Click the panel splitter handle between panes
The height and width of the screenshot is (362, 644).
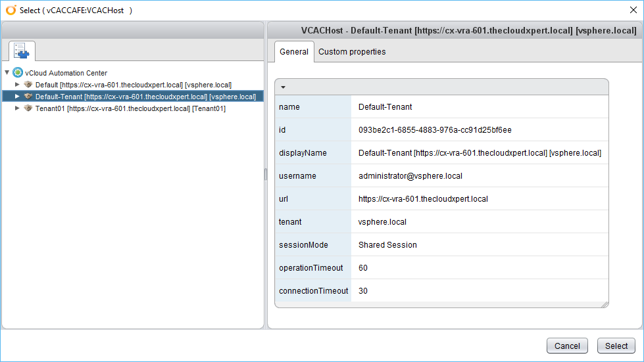pyautogui.click(x=266, y=174)
